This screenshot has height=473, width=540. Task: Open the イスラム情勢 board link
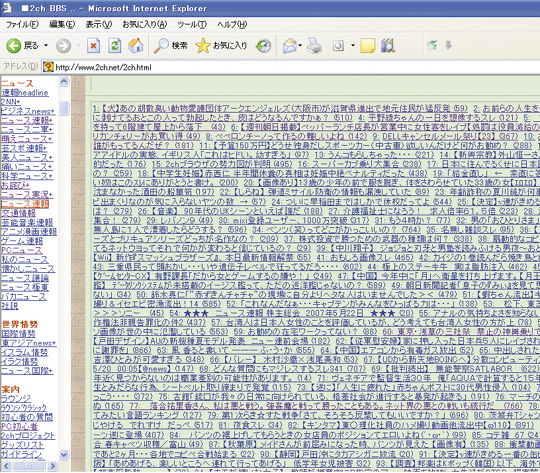click(24, 352)
